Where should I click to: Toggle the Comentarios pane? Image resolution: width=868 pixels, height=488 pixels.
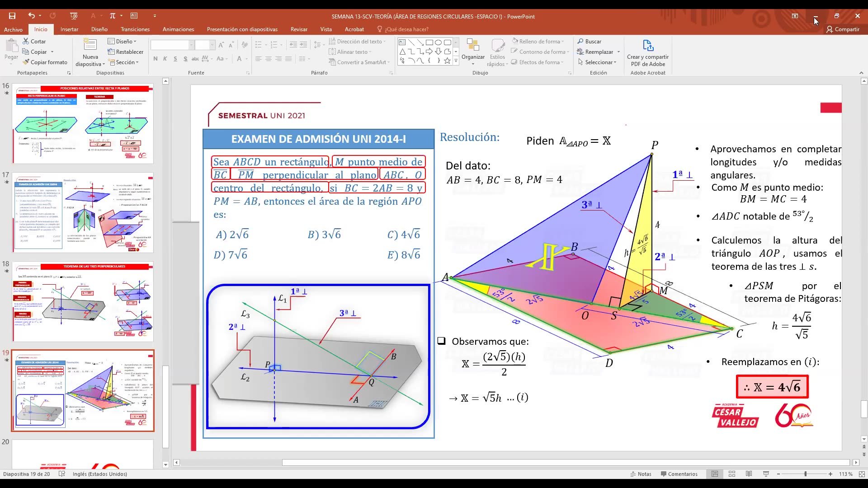(x=679, y=474)
